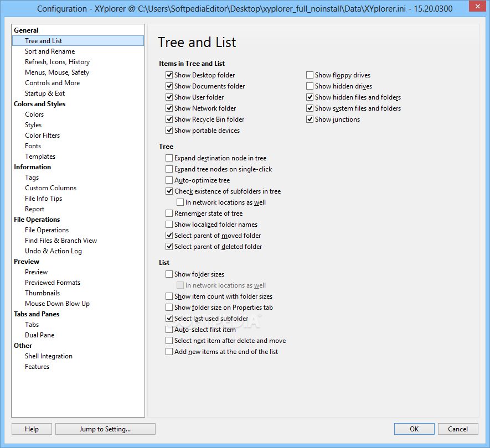Disable Show junctions checkbox
This screenshot has width=490, height=448.
310,119
